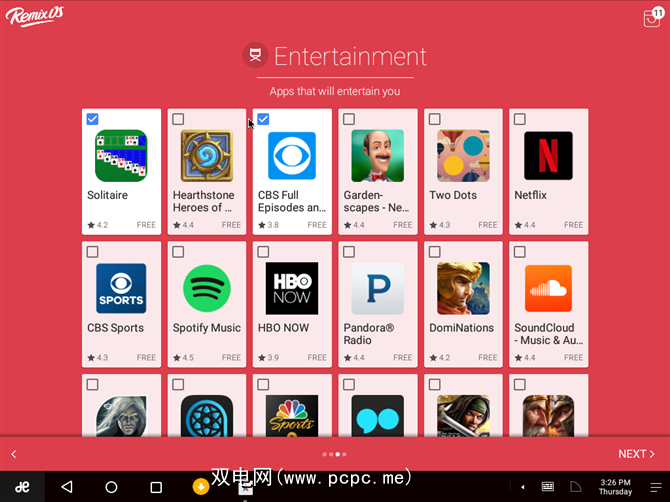Click the 'HBO NOW' title text
This screenshot has height=502, width=670.
pyautogui.click(x=283, y=328)
